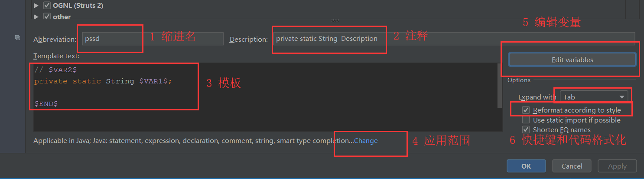Expand the OGNL (Struts 2) template group
644x179 pixels.
(x=36, y=6)
